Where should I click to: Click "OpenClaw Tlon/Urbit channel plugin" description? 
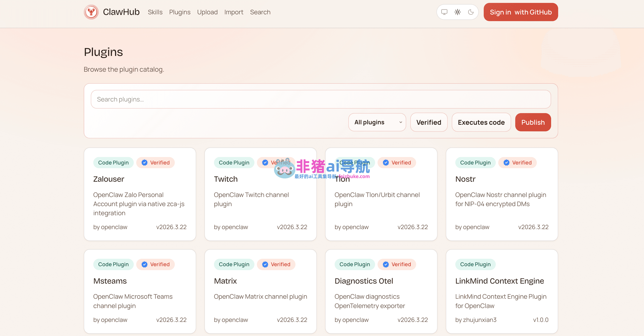377,199
